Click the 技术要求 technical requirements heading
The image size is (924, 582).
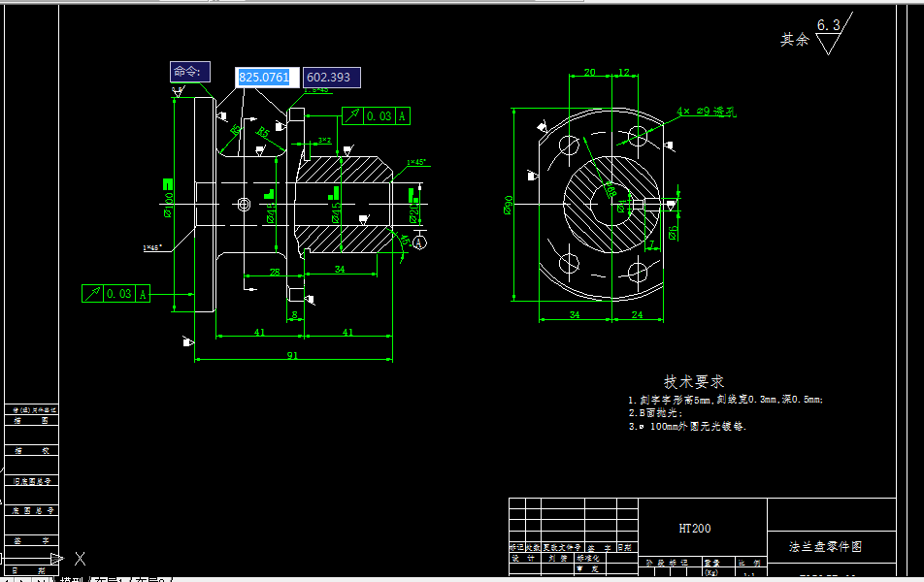[693, 382]
